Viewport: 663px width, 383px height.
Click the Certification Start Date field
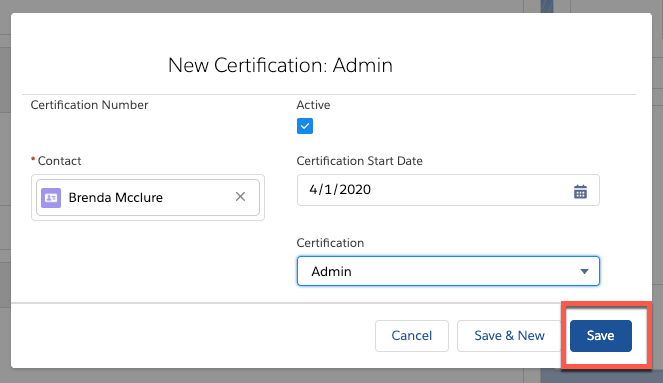(x=448, y=190)
